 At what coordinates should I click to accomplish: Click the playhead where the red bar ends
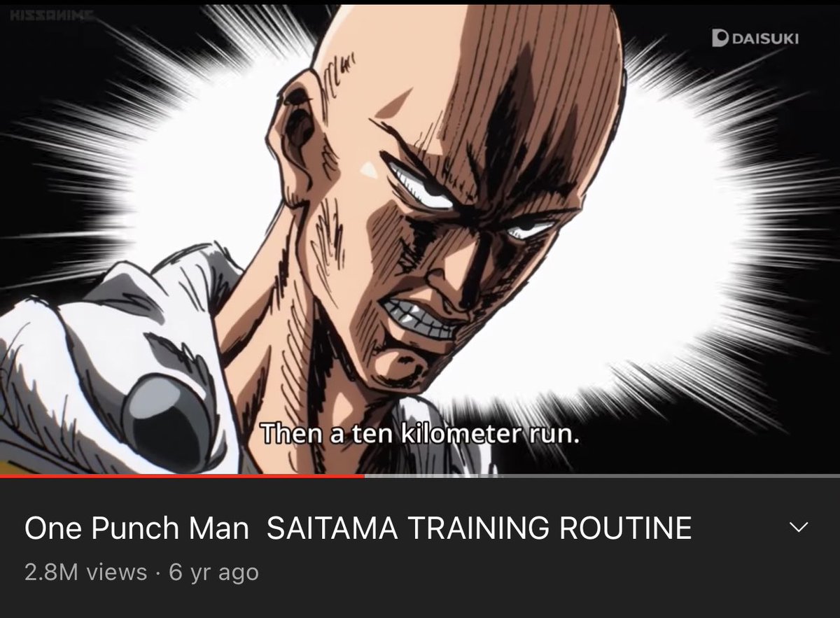[364, 476]
